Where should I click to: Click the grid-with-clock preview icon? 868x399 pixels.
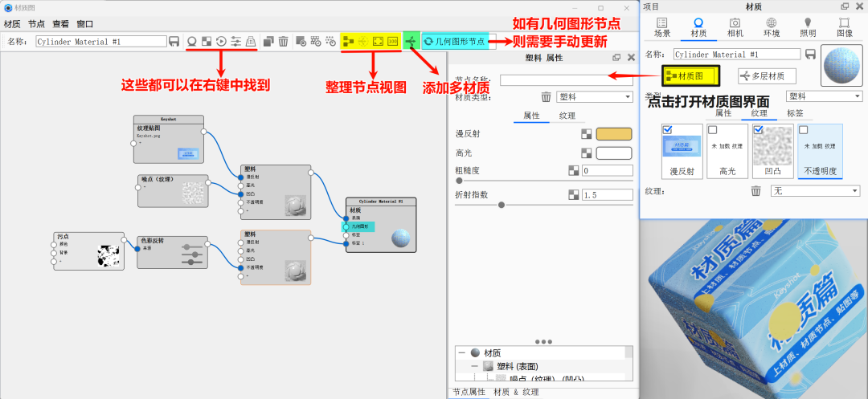point(316,41)
